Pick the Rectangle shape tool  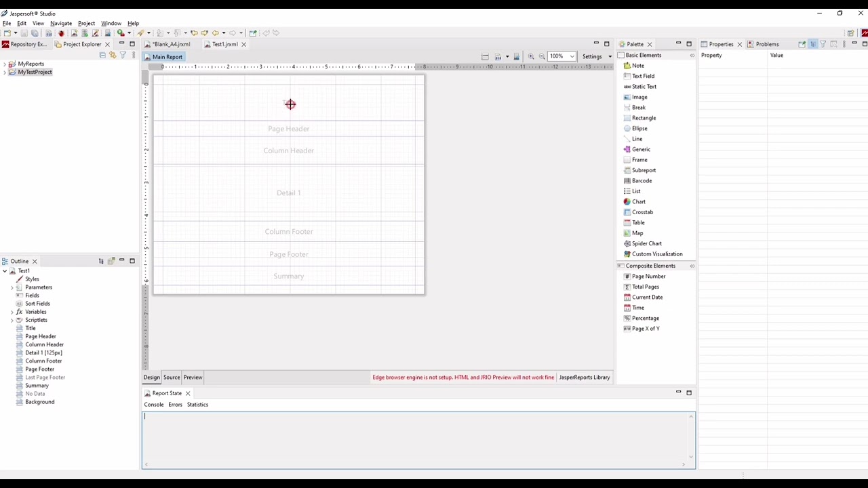coord(639,118)
